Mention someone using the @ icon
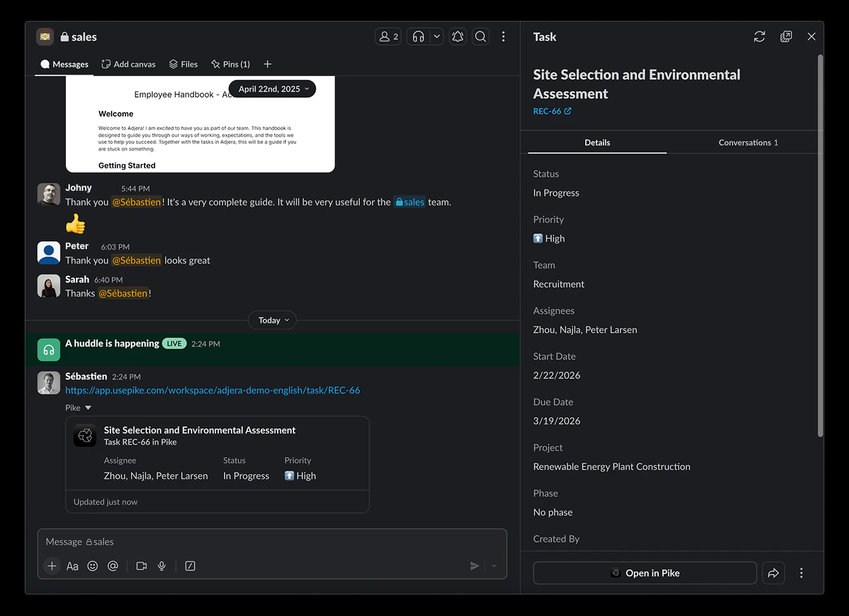The width and height of the screenshot is (849, 616). [x=113, y=566]
